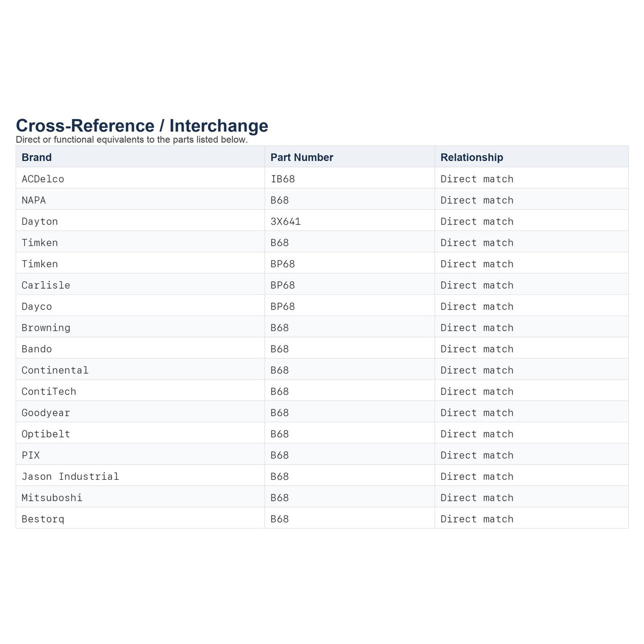
Task: Click the Continental brand cell
Action: [140, 370]
